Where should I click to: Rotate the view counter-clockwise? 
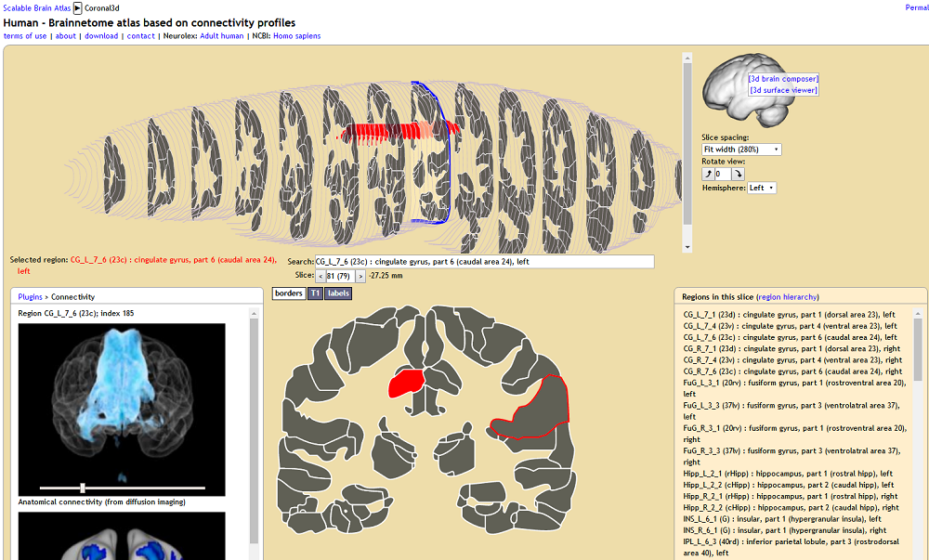(707, 174)
